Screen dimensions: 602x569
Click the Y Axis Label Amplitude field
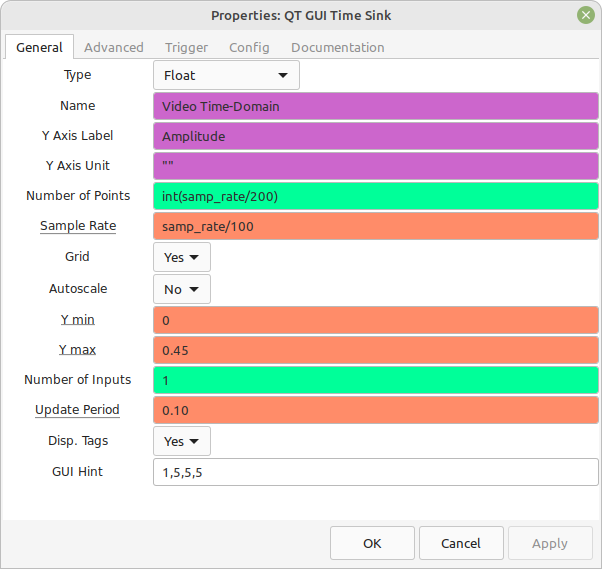point(376,136)
